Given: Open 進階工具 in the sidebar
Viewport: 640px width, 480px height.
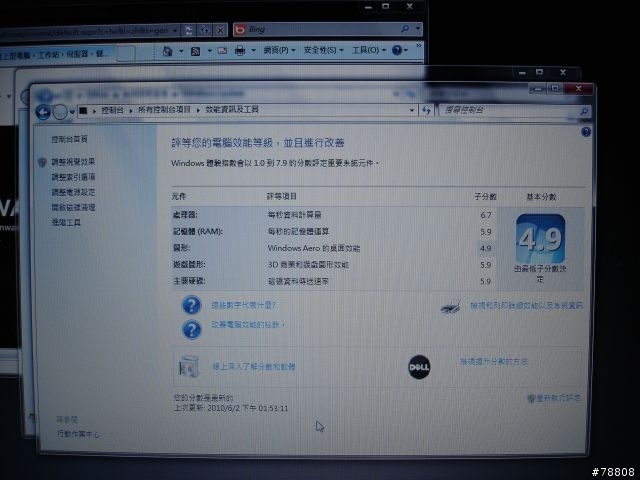Looking at the screenshot, I should click(x=66, y=222).
